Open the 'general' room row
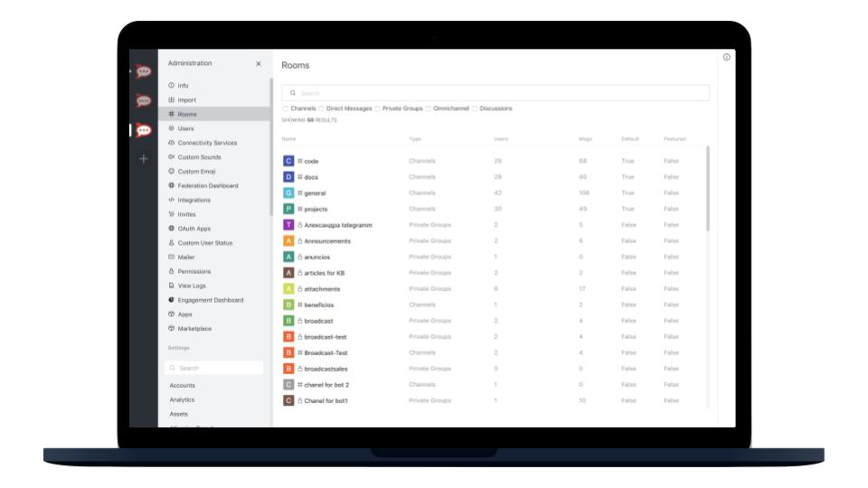The width and height of the screenshot is (868, 488). tap(493, 193)
